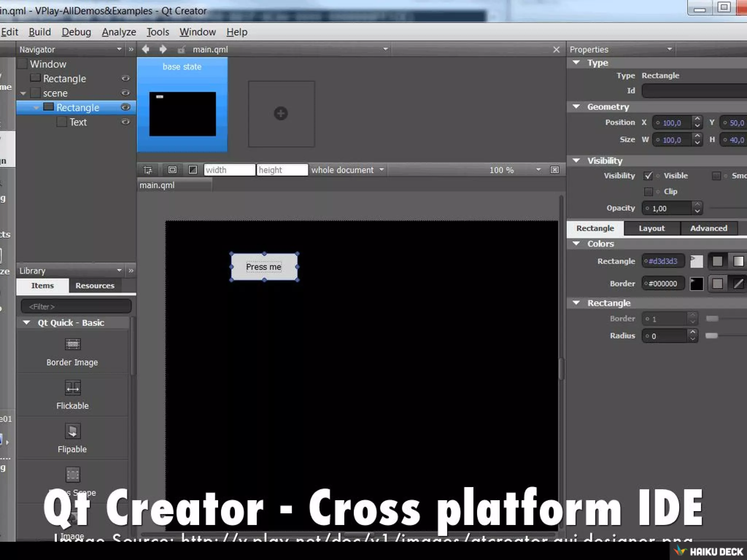Switch to the Layout tab
The height and width of the screenshot is (560, 747).
click(651, 228)
